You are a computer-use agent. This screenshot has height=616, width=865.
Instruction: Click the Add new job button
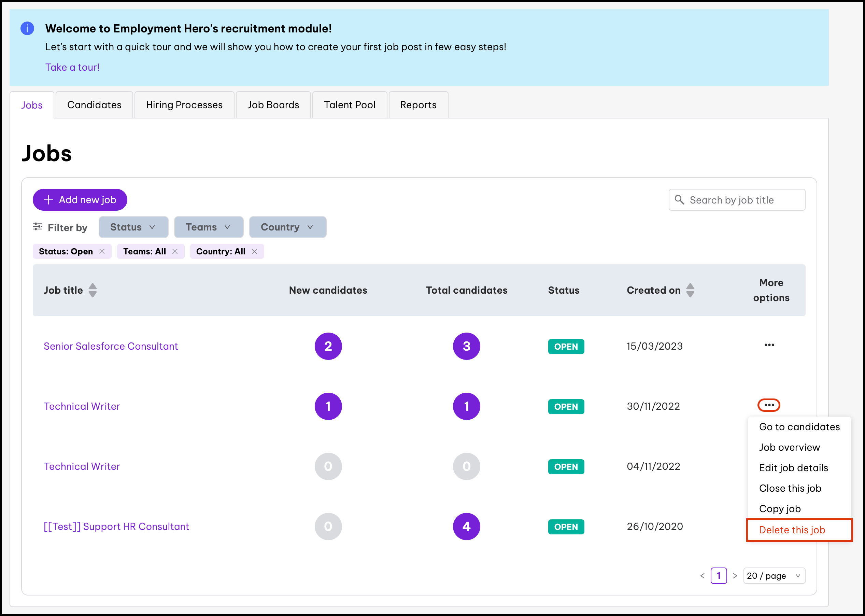(80, 200)
